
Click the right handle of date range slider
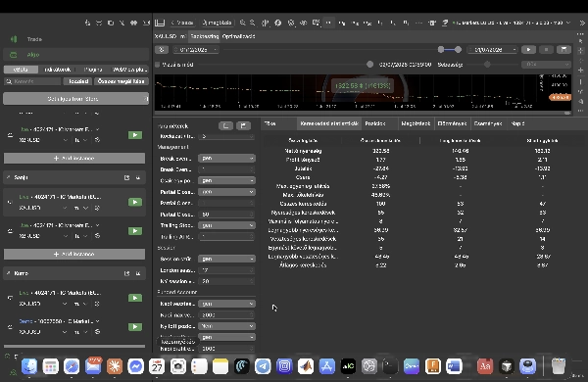(x=458, y=50)
